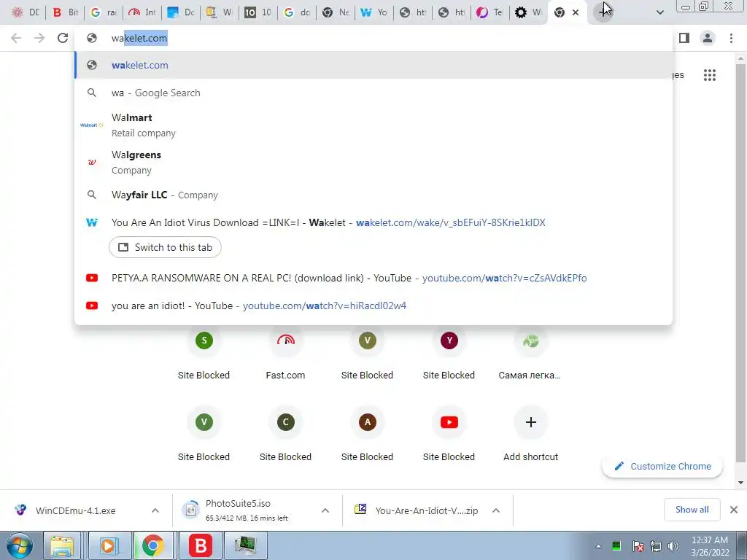This screenshot has height=560, width=747.
Task: Close the downloads bar
Action: point(734,510)
